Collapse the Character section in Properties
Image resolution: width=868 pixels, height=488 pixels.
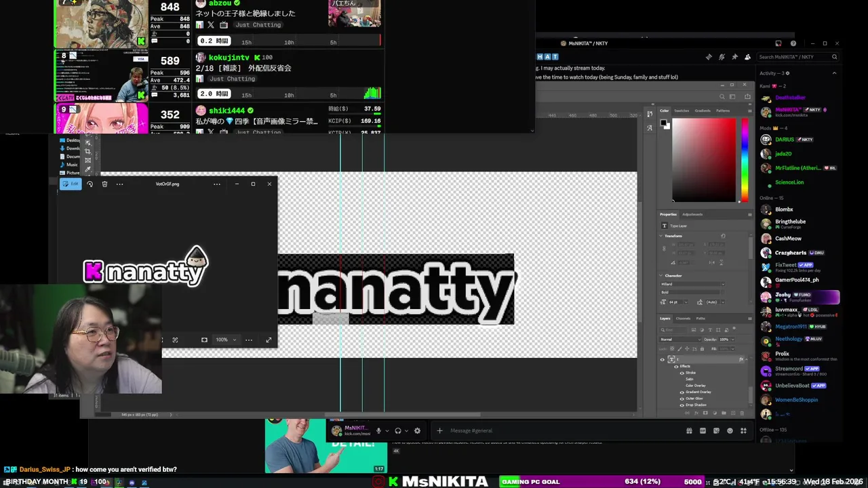[661, 276]
